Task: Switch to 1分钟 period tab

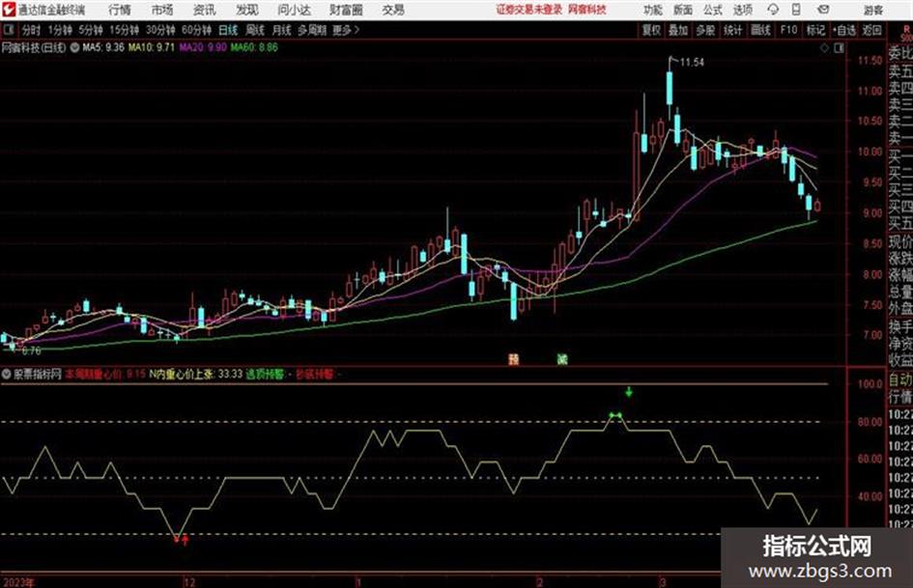Action: (x=60, y=30)
